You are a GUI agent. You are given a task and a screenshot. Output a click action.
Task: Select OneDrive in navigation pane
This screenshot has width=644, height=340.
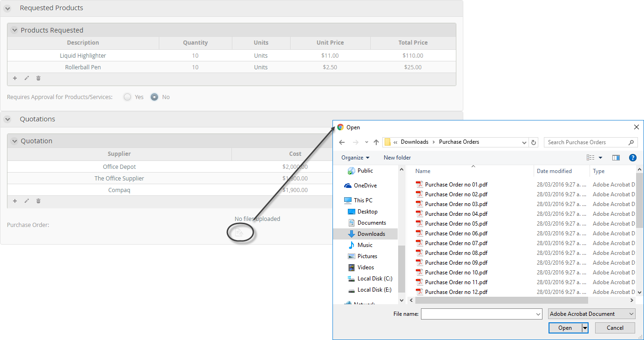pyautogui.click(x=360, y=186)
